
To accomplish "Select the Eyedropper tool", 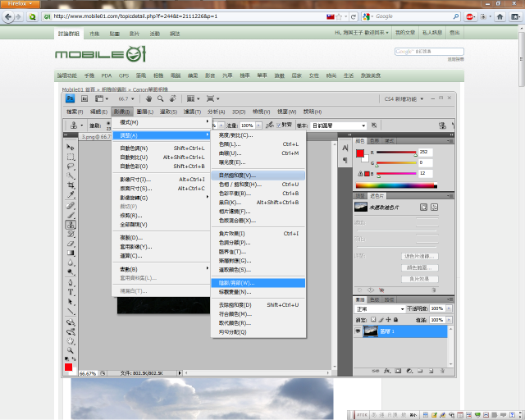I will pos(71,194).
